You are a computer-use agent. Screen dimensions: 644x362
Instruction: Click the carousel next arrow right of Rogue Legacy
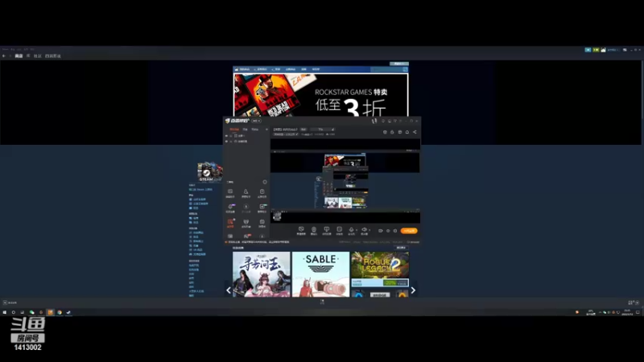click(x=413, y=290)
